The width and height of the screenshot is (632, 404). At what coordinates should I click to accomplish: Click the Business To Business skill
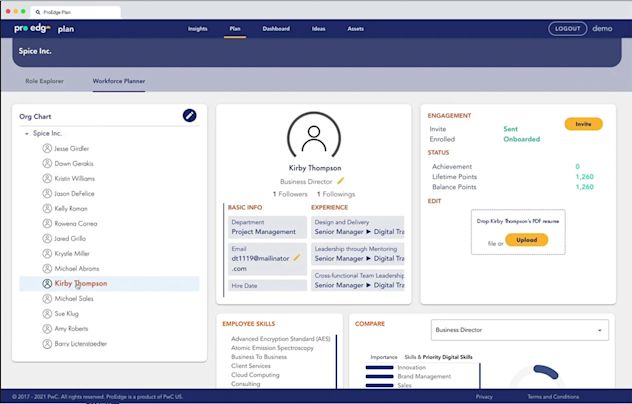[x=259, y=357]
